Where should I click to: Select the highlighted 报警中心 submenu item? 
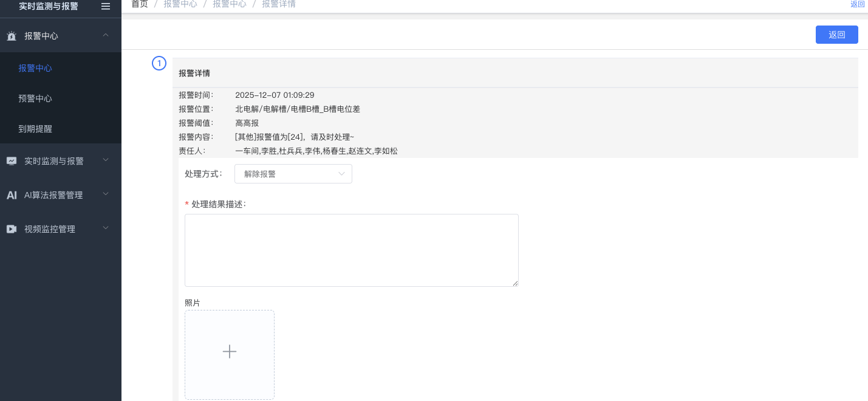point(35,68)
